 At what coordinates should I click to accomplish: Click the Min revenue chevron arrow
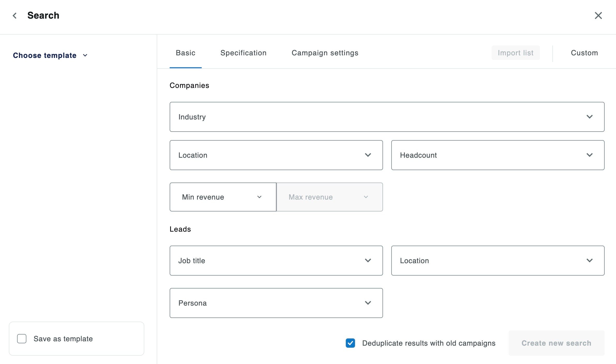click(x=259, y=197)
